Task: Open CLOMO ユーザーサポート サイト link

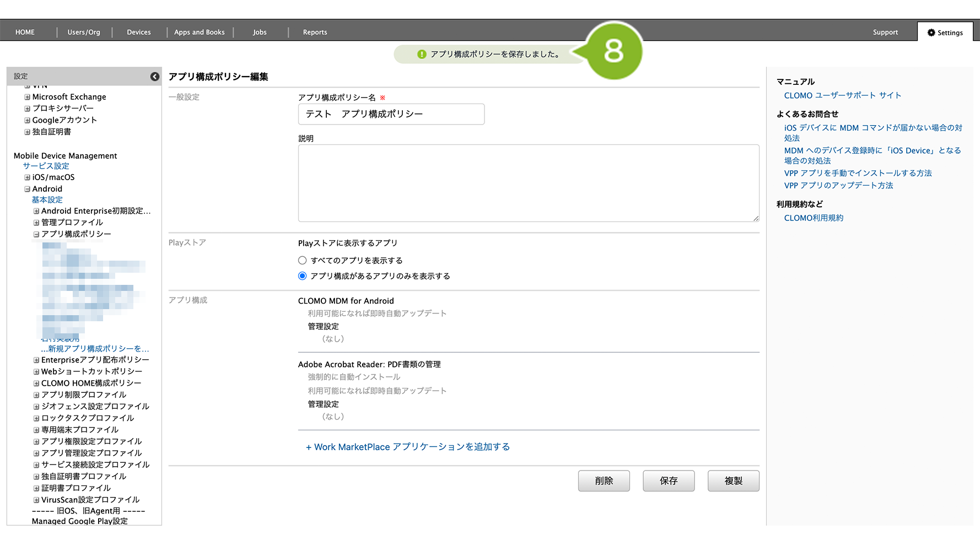Action: (842, 95)
